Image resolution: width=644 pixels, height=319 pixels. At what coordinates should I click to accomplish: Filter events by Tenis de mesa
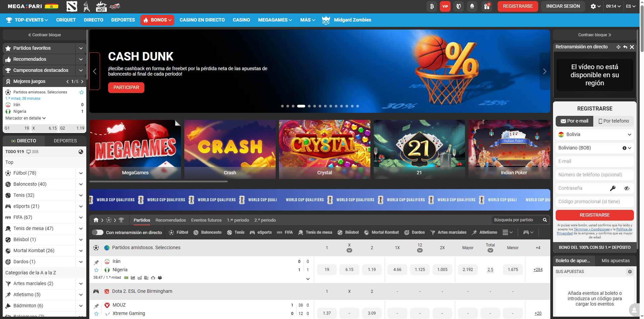coord(315,232)
